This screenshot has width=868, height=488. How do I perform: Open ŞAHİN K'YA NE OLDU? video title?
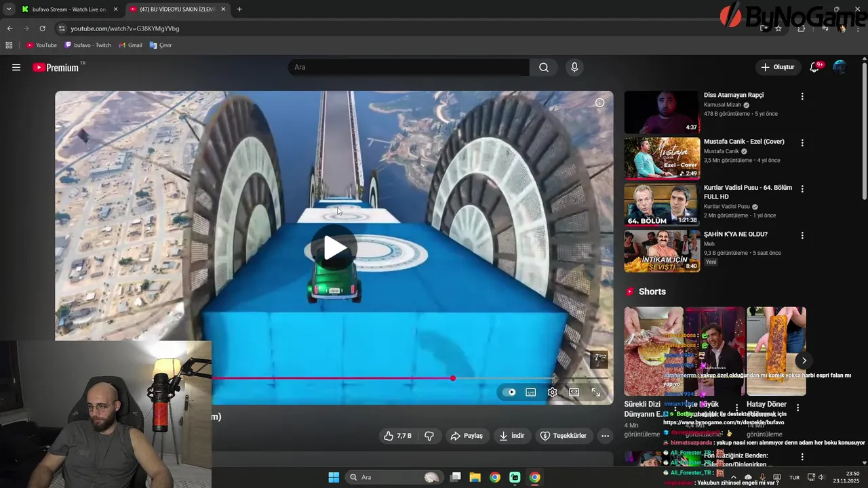coord(736,235)
